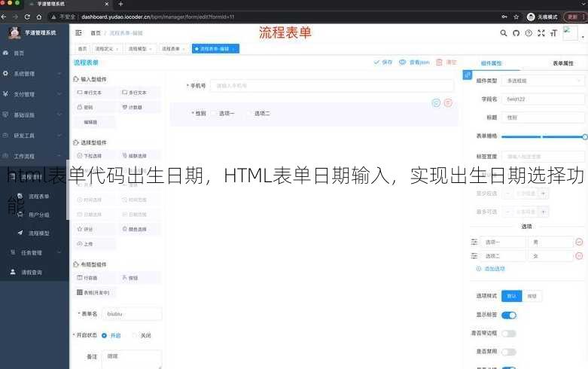Select the 多行文本 component

[x=140, y=92]
